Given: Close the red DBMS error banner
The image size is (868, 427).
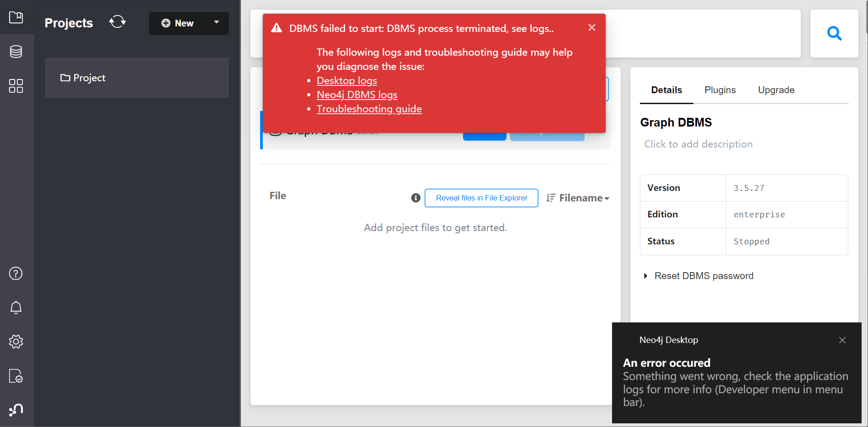Looking at the screenshot, I should (592, 27).
